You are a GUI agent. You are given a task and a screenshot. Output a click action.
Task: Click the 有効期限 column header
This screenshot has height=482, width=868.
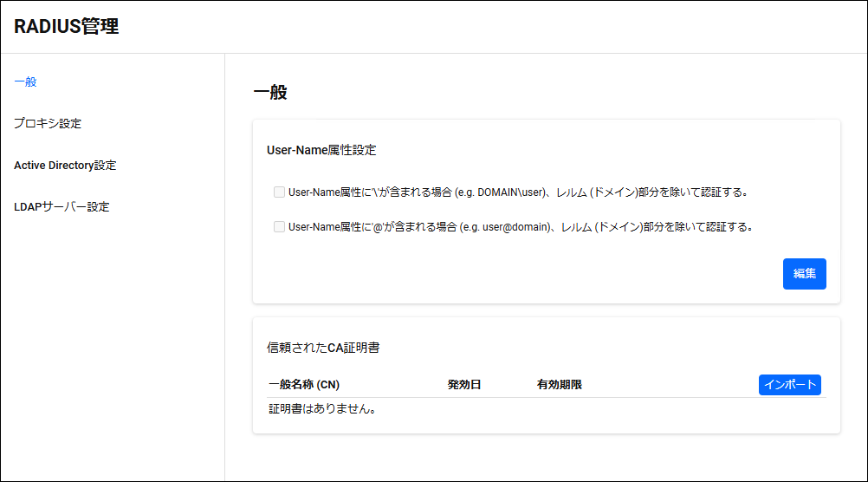coord(559,385)
